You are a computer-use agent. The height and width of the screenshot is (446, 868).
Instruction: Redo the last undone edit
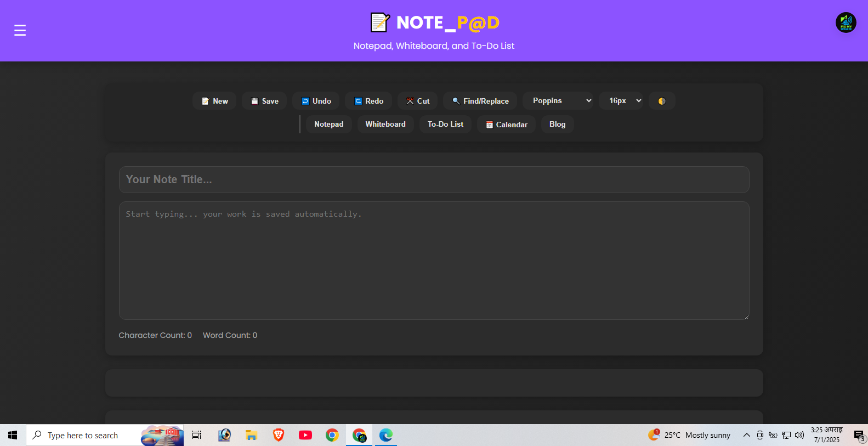(368, 101)
